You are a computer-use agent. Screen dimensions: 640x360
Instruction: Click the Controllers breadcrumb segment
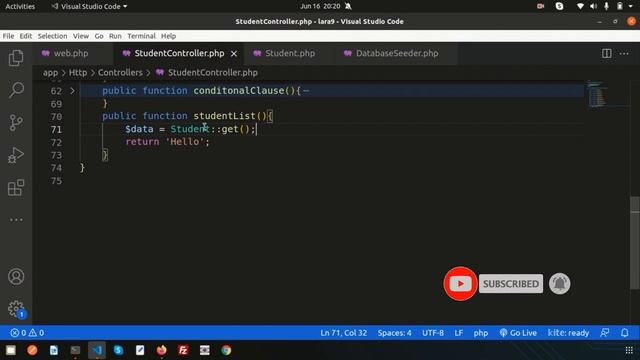point(120,73)
